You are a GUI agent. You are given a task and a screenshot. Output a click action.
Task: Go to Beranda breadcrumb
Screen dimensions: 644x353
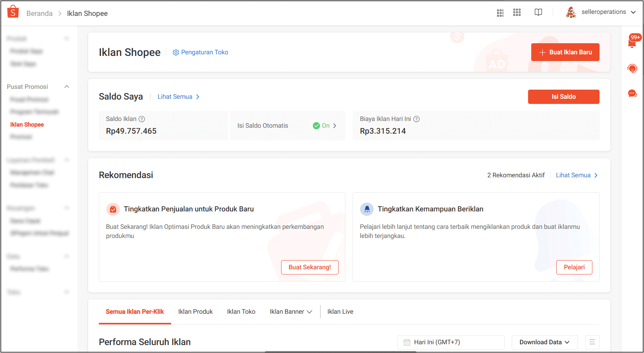tap(39, 13)
